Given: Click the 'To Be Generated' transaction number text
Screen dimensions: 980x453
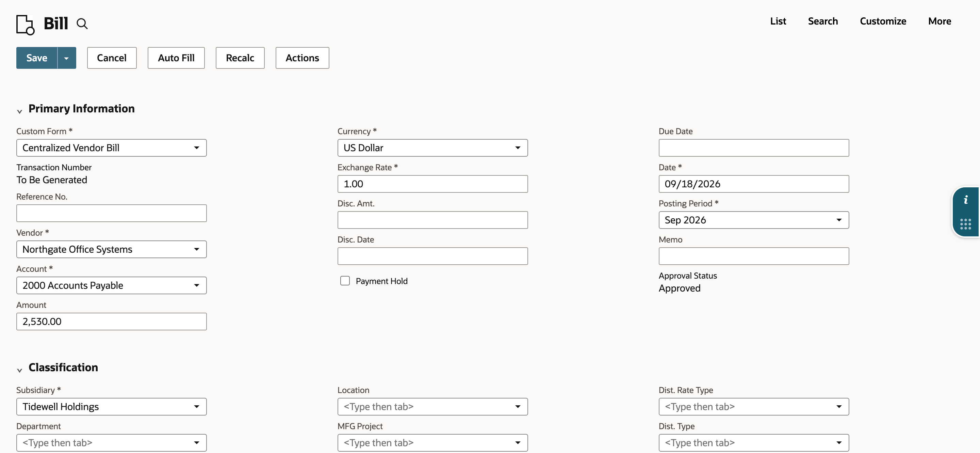Looking at the screenshot, I should pyautogui.click(x=52, y=180).
